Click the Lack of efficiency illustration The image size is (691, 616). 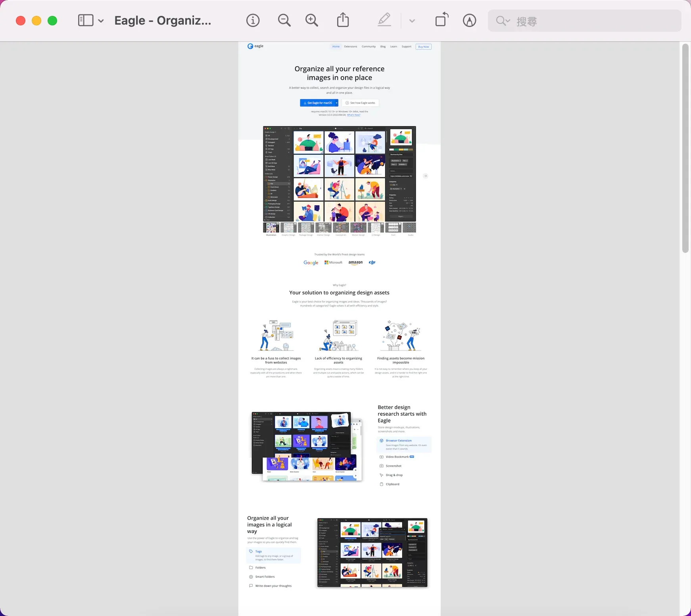click(x=339, y=335)
